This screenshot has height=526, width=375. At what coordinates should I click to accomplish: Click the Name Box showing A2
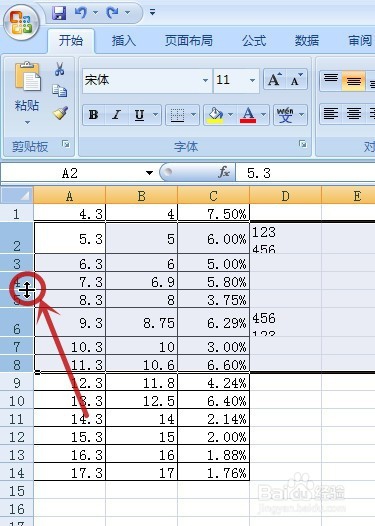70,173
